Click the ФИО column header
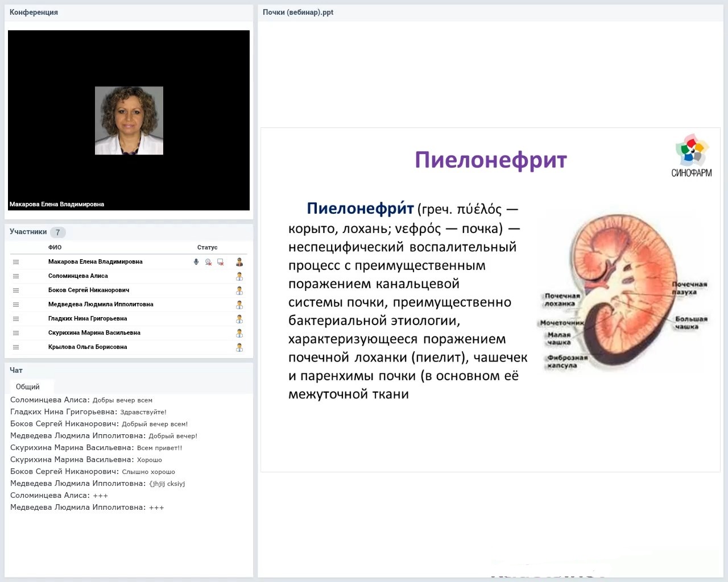The image size is (728, 582). (55, 247)
